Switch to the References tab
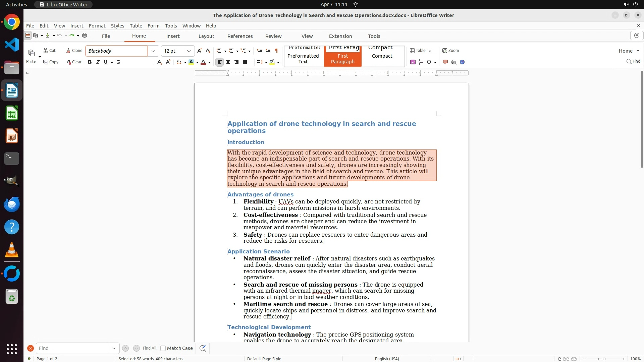This screenshot has width=644, height=362. click(240, 36)
